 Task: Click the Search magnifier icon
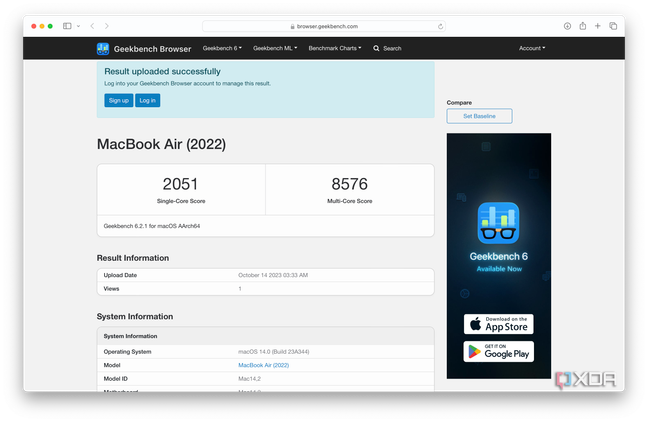376,48
